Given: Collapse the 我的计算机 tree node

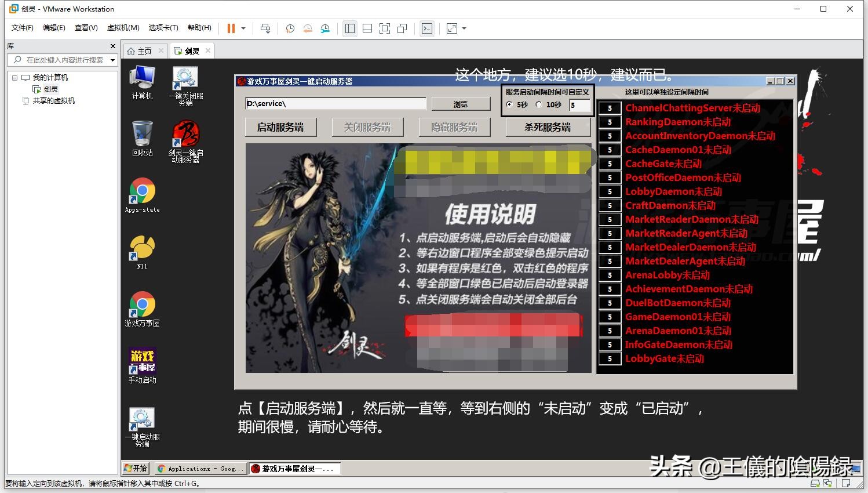Looking at the screenshot, I should tap(14, 77).
